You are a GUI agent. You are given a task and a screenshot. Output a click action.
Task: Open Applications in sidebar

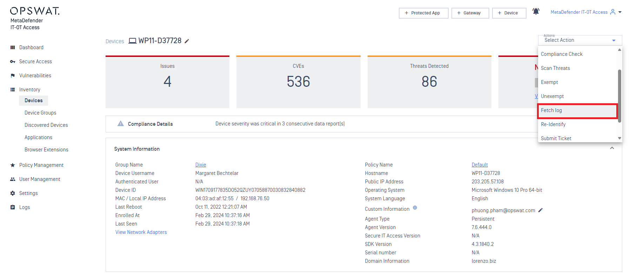[x=38, y=137]
